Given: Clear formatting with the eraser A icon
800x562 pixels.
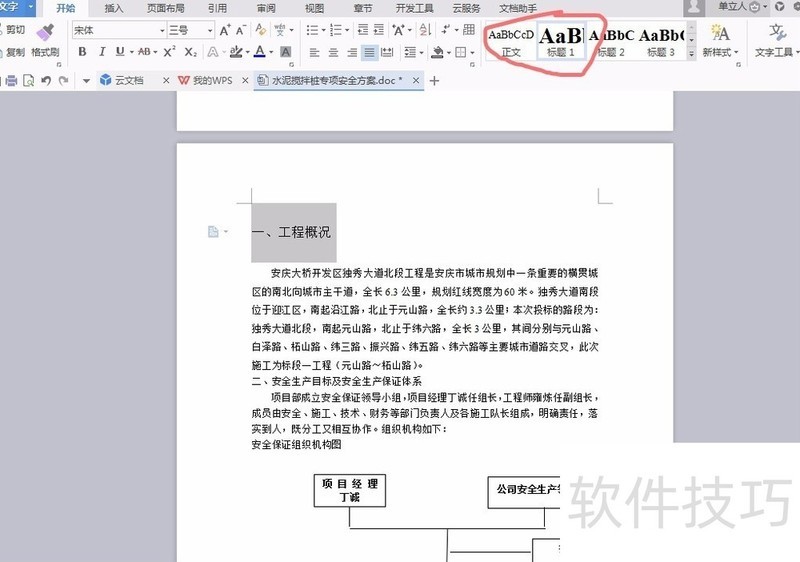Looking at the screenshot, I should (261, 30).
